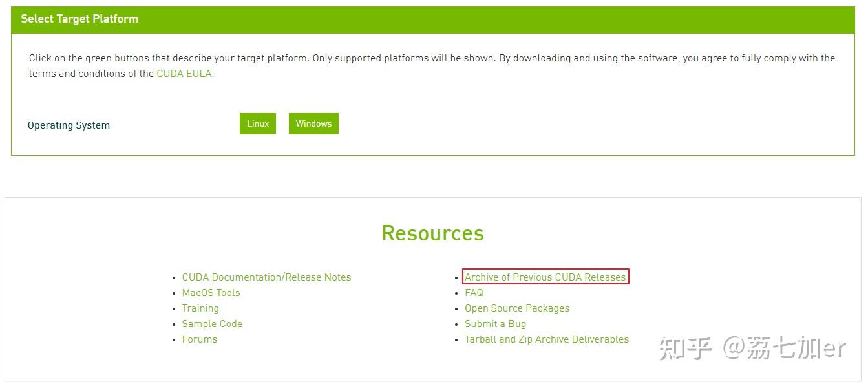
Task: Open the MacOS Tools link
Action: point(211,293)
